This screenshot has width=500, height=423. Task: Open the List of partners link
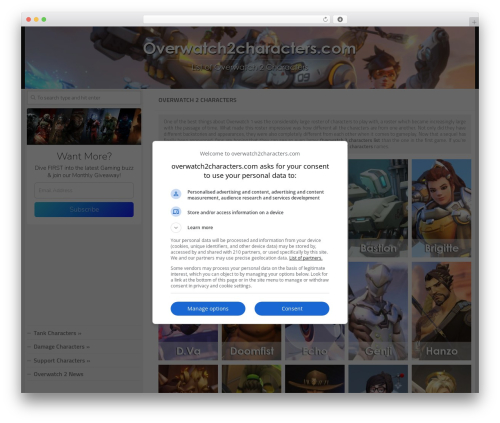point(305,258)
